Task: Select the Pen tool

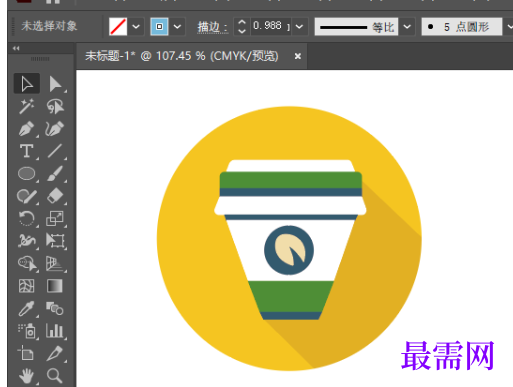Action: [x=27, y=129]
